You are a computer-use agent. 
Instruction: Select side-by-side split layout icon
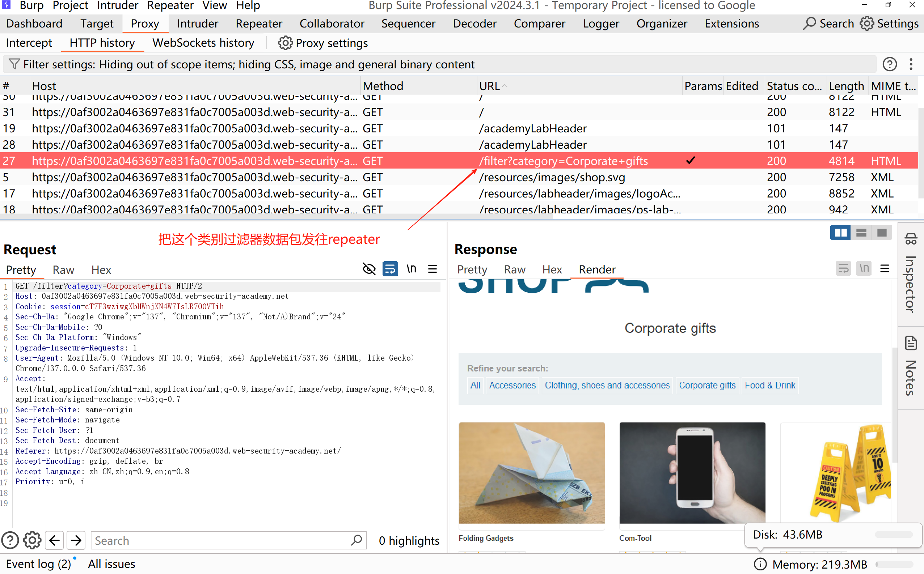pyautogui.click(x=840, y=233)
